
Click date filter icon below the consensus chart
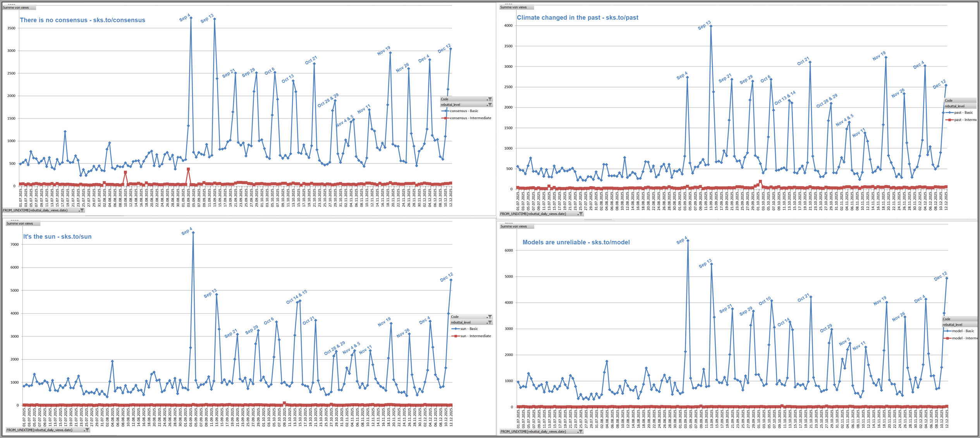click(x=81, y=210)
